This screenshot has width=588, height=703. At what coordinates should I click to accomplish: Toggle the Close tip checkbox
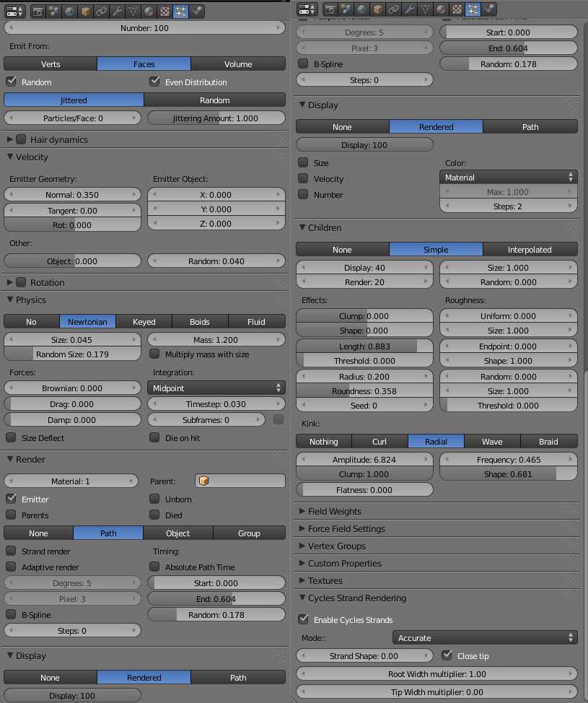click(447, 655)
